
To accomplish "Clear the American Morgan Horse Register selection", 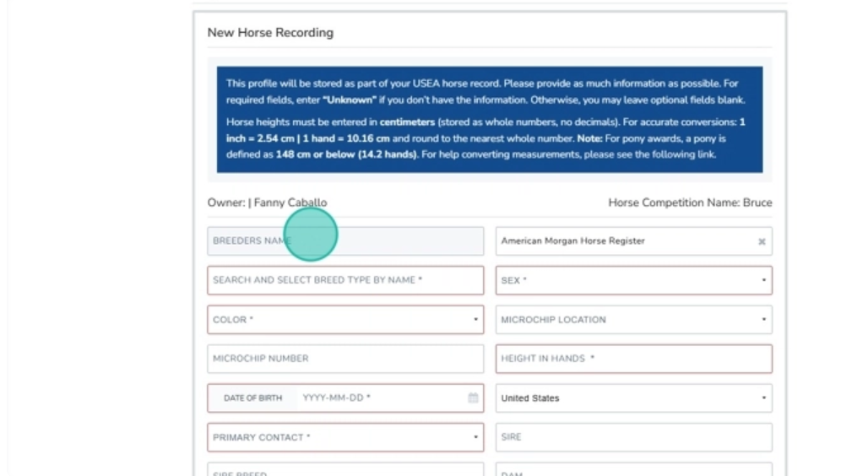I will [761, 241].
